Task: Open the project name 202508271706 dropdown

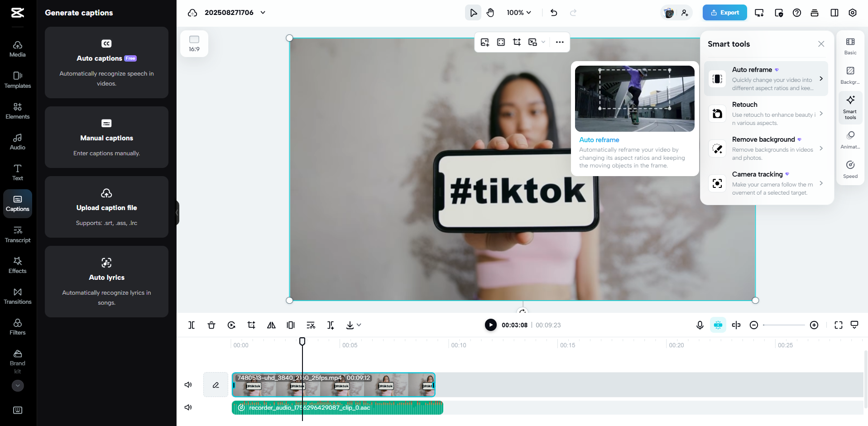Action: point(263,13)
